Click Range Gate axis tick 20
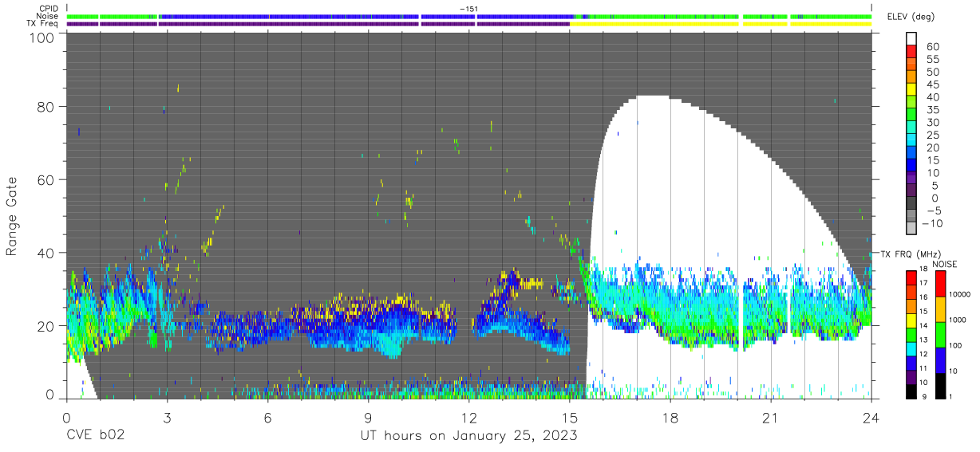The height and width of the screenshot is (452, 980). point(47,326)
